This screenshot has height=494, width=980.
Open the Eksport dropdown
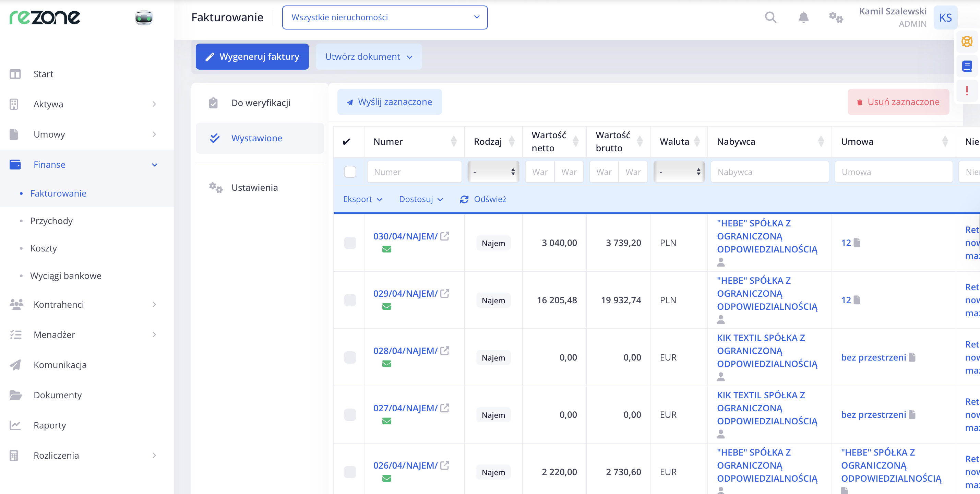[x=362, y=199]
